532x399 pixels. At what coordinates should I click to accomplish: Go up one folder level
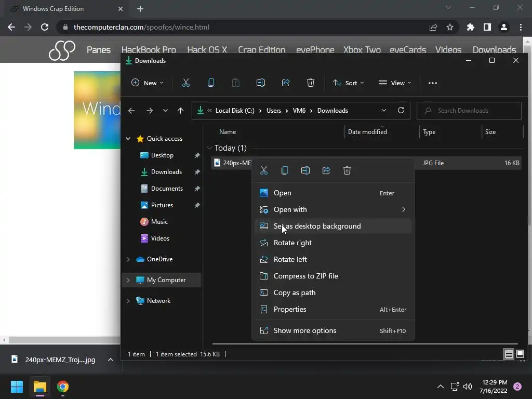tap(180, 111)
